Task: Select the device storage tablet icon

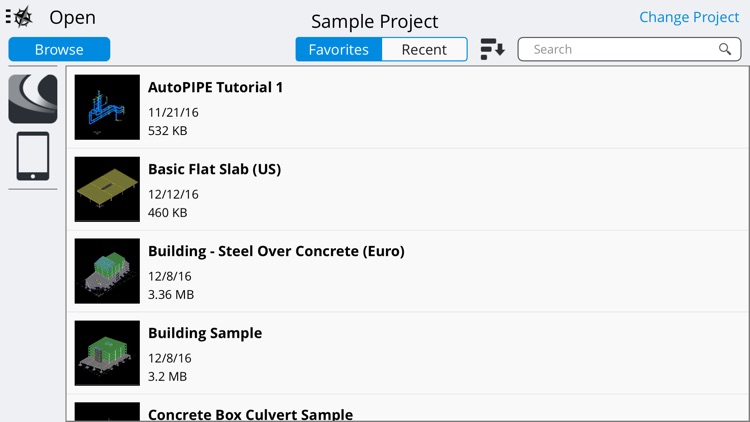Action: 33,157
